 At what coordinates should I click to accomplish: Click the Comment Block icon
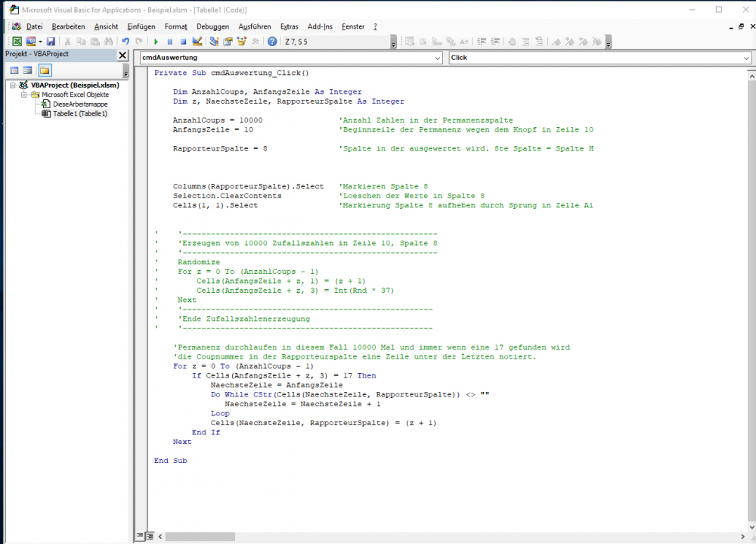click(525, 42)
